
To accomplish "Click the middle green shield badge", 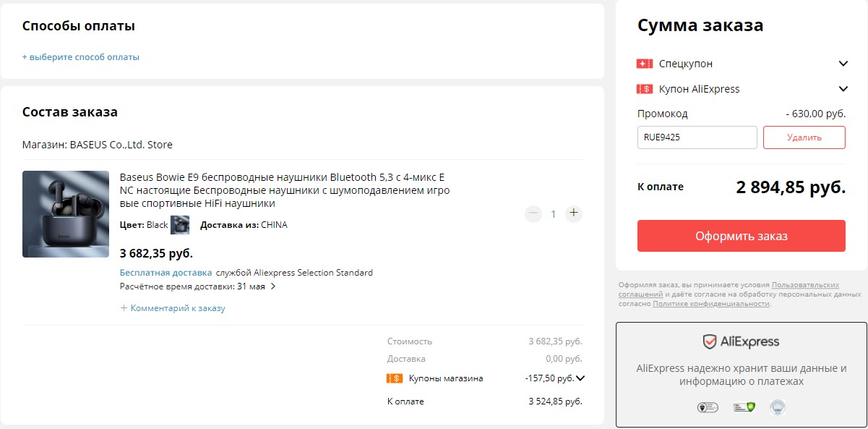I will pyautogui.click(x=744, y=408).
